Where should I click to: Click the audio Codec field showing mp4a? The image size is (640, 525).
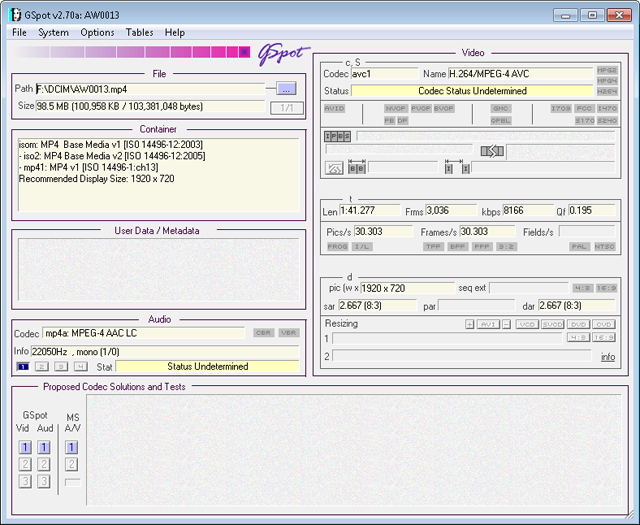144,333
